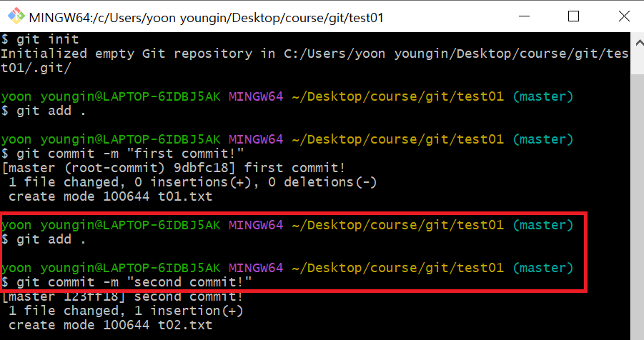The width and height of the screenshot is (644, 340).
Task: Click the '[master (root-commit) 9dbfc18]' output line
Action: 173,168
